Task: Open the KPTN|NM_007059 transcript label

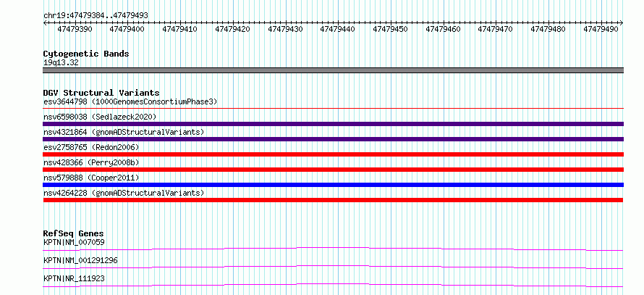Action: point(74,242)
